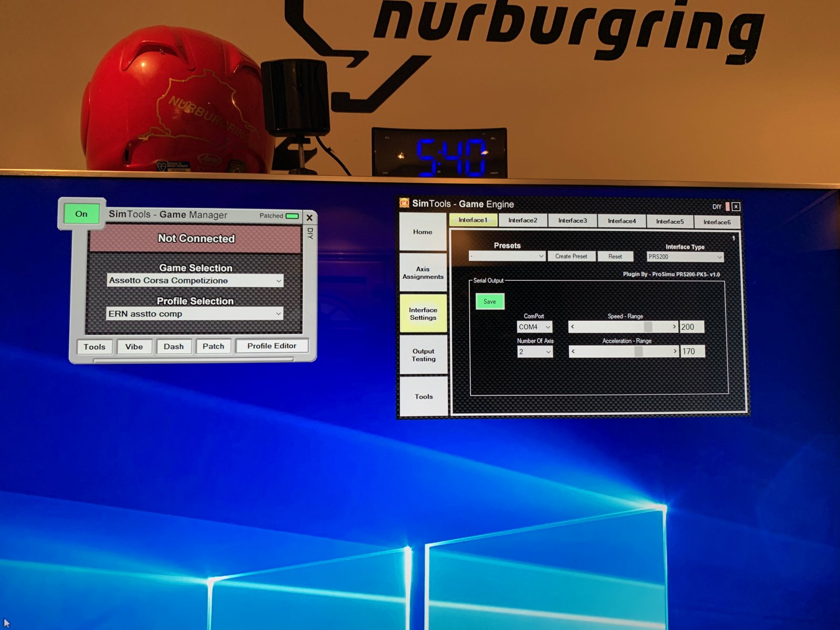Screen dimensions: 840x630
Task: Click the Dash button
Action: [x=174, y=346]
